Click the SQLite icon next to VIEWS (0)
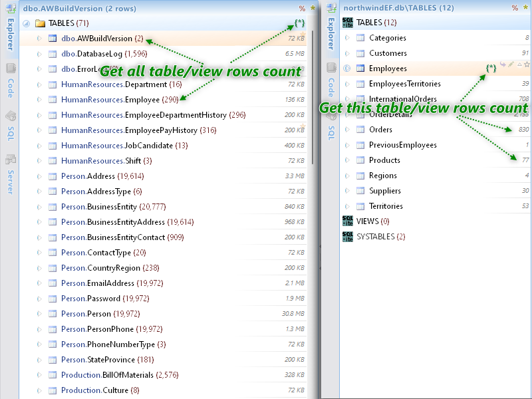 [x=348, y=221]
